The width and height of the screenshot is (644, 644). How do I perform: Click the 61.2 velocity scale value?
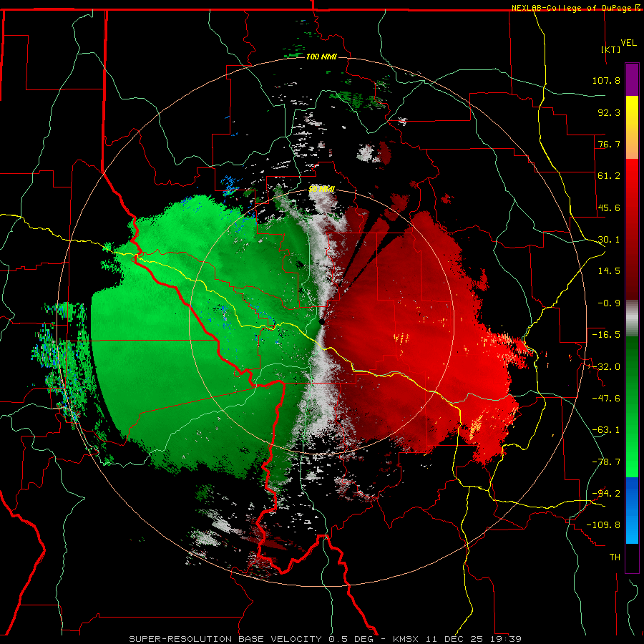[x=609, y=176]
